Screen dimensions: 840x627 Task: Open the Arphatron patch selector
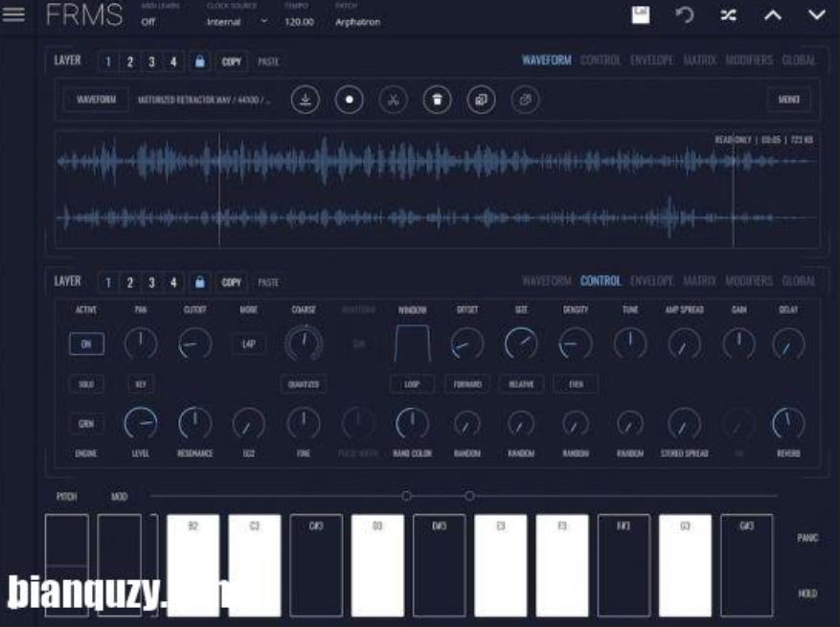357,22
